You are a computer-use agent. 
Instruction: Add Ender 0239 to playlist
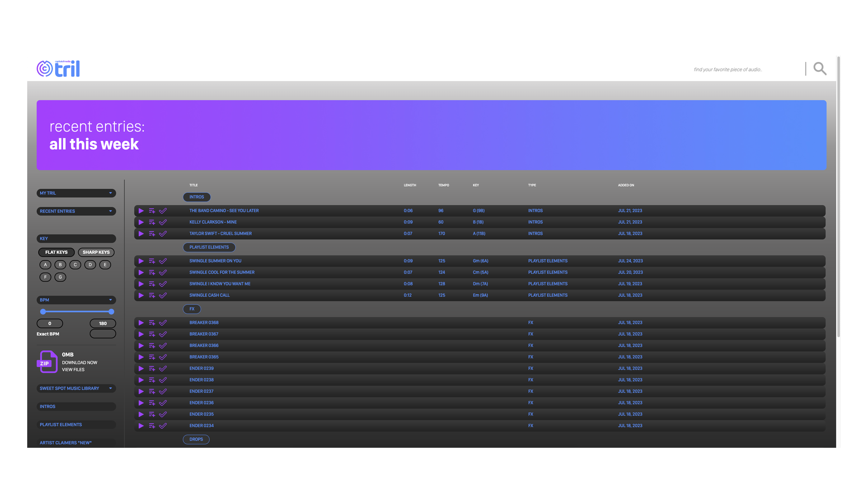click(152, 369)
